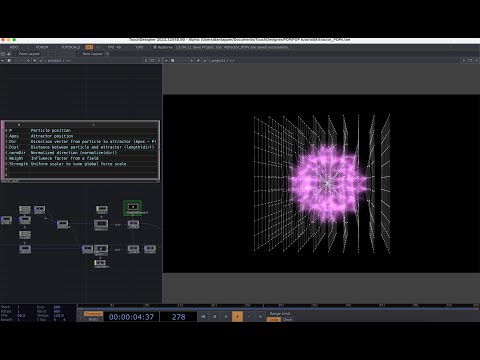This screenshot has width=480, height=360.
Task: Set Range Limit to Loop
Action: pyautogui.click(x=274, y=319)
